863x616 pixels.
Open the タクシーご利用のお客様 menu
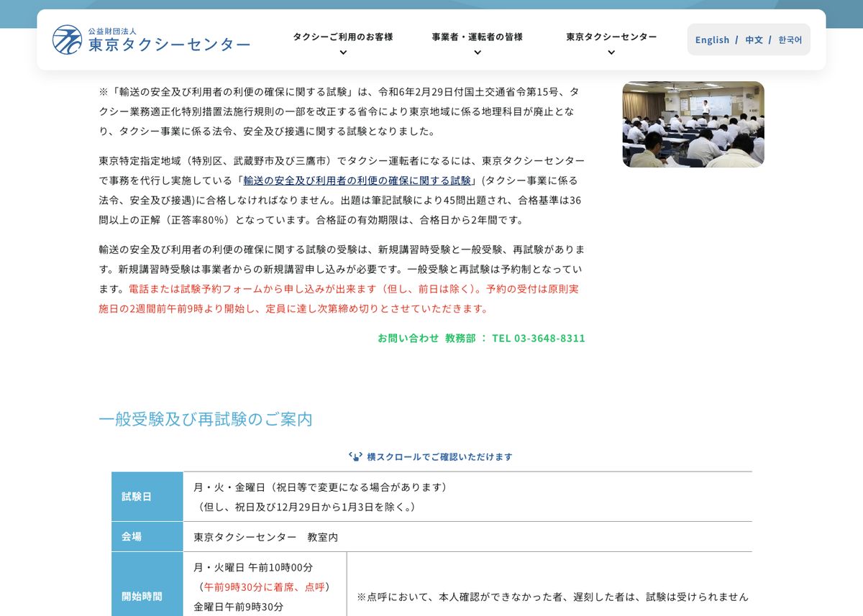point(343,37)
